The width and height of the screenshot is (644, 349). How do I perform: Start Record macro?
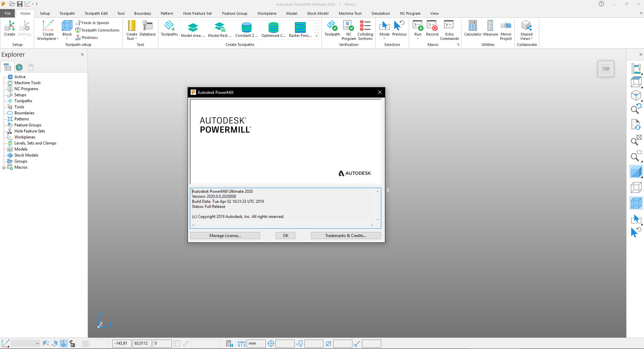(432, 28)
